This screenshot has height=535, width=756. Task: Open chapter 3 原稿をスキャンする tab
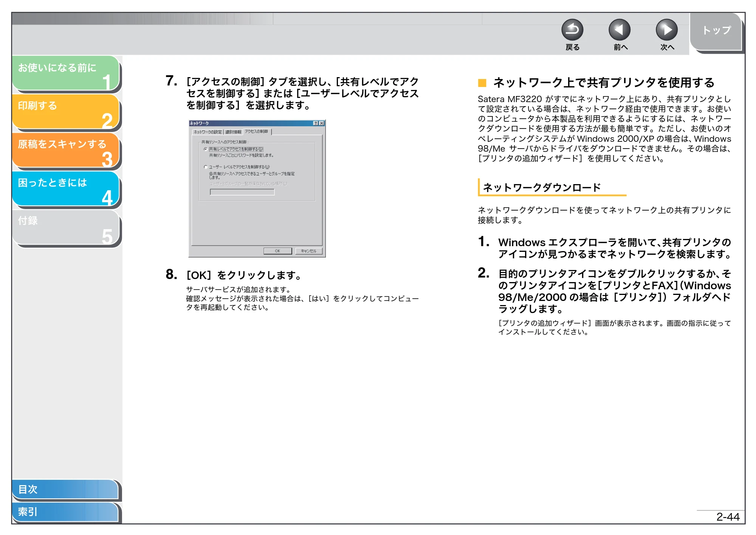pos(66,150)
